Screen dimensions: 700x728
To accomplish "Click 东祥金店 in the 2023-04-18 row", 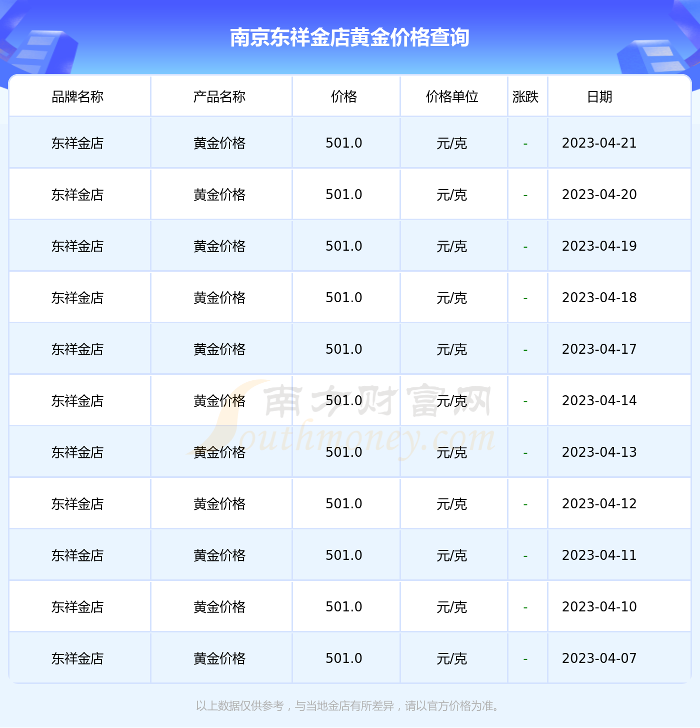I will 77,298.
